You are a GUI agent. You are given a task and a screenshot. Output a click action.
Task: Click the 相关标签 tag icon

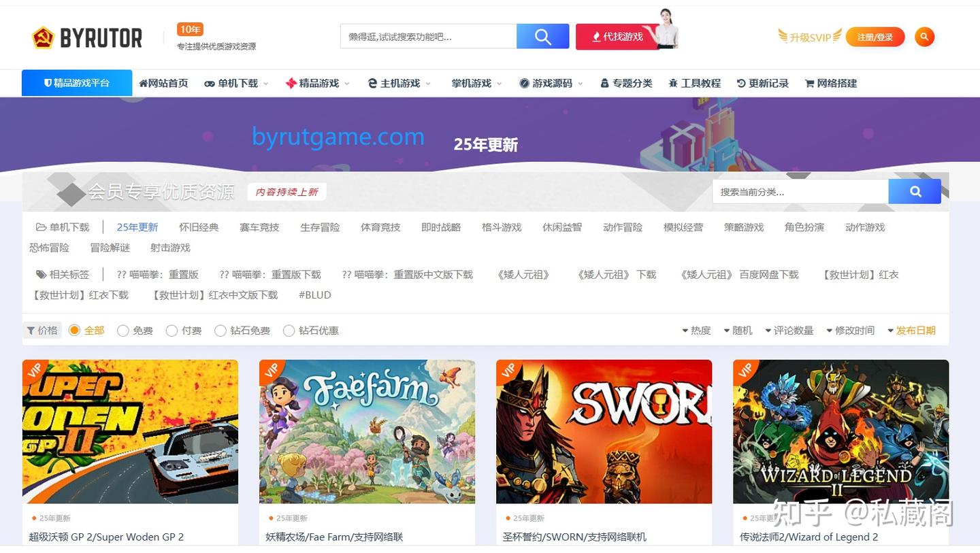(41, 275)
